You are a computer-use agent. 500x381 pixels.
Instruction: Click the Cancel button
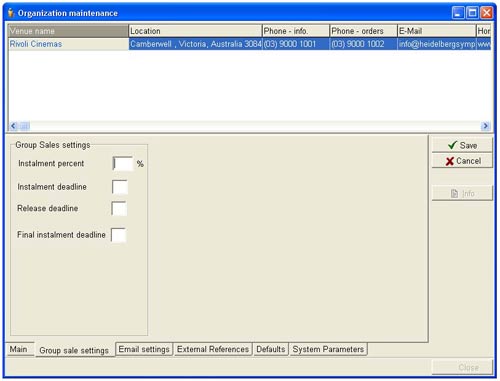(x=462, y=161)
